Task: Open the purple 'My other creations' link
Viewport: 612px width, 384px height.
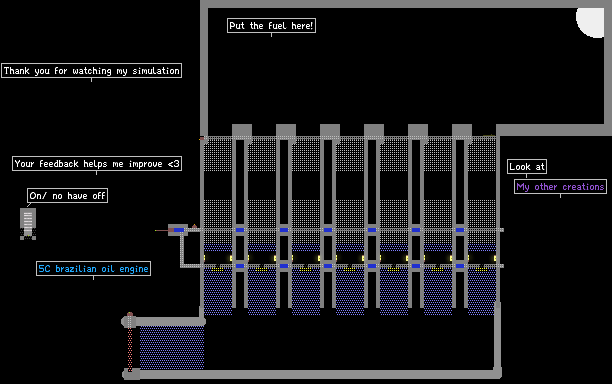Action: [560, 187]
